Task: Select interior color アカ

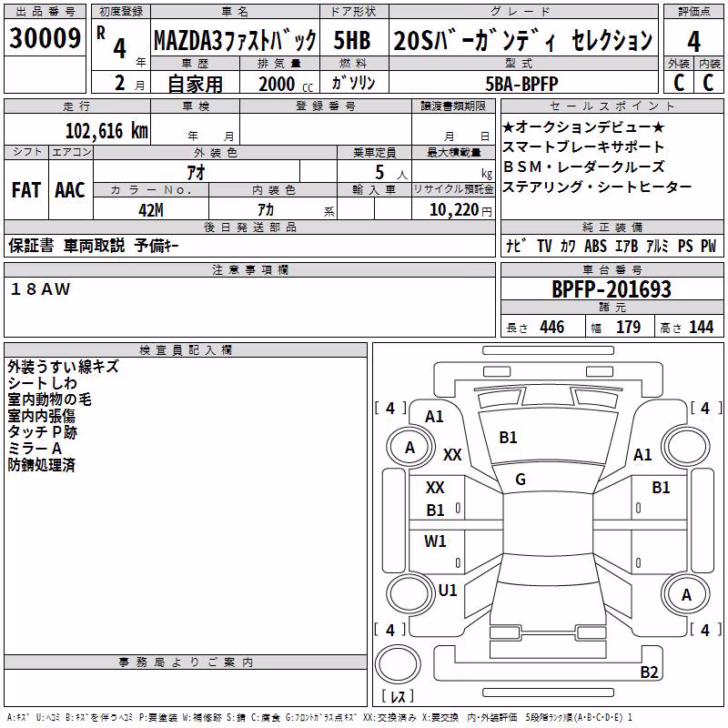Action: (x=266, y=210)
